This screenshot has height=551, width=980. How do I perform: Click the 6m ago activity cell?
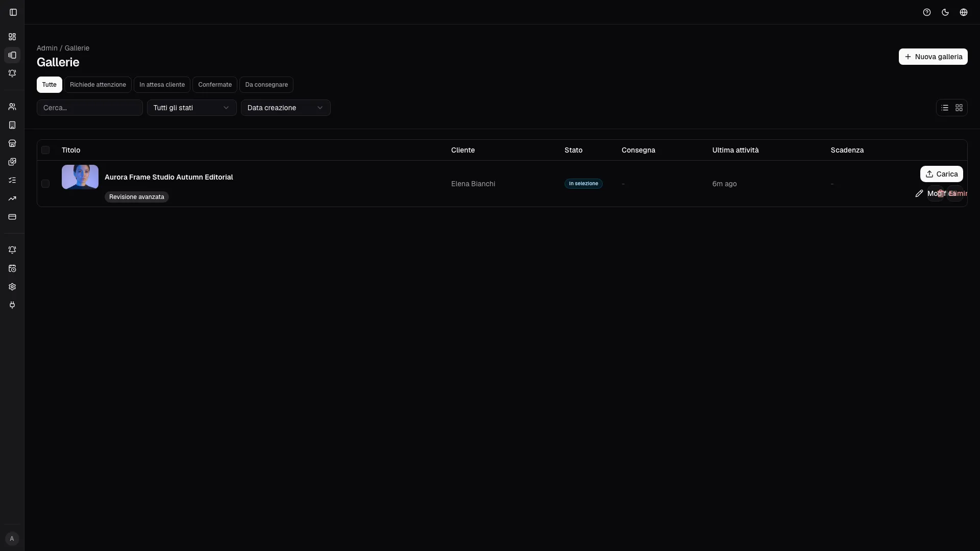(x=725, y=184)
